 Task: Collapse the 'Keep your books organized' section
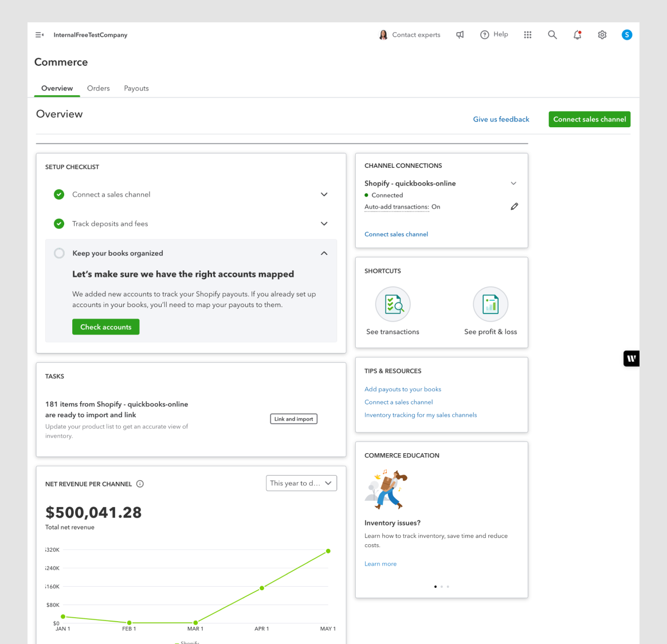tap(324, 253)
